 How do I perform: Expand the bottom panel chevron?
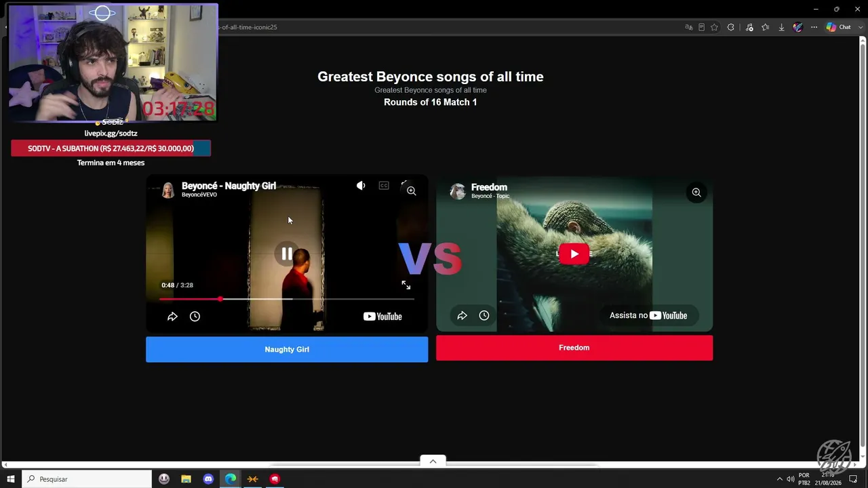[x=433, y=461]
